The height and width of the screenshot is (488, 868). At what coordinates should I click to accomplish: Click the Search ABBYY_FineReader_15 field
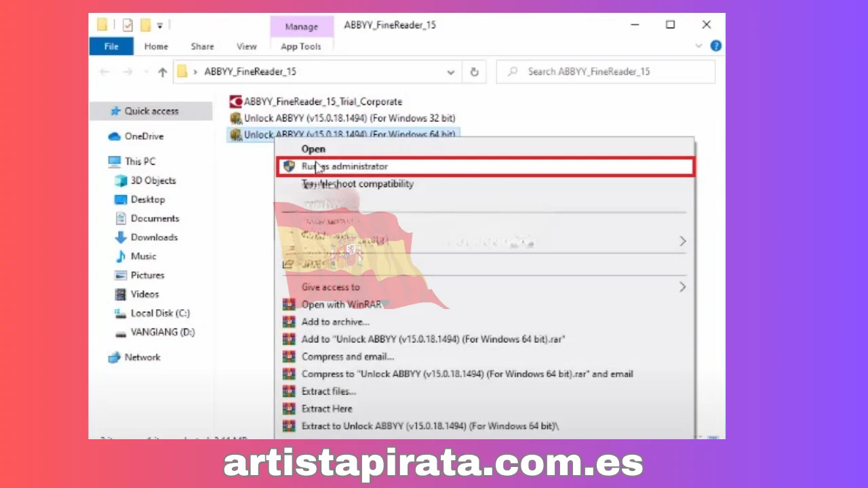[x=606, y=72]
